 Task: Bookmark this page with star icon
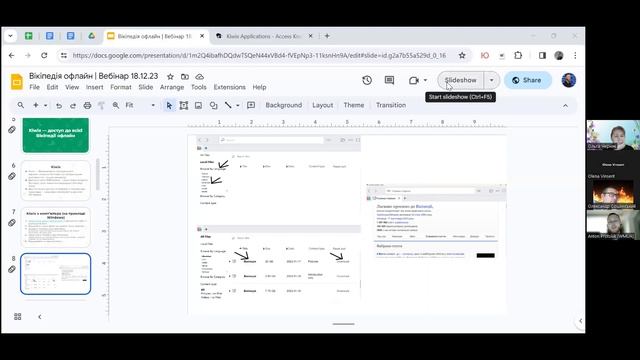462,56
